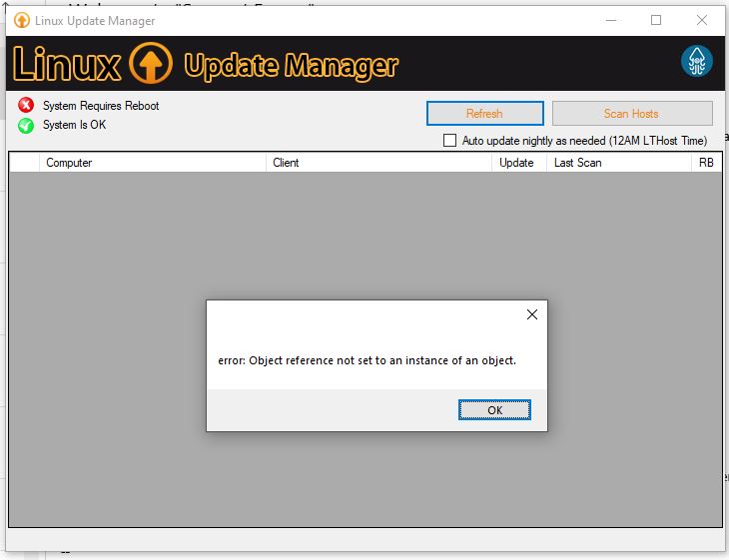Viewport: 729px width, 560px height.
Task: Sort by the Computer column header
Action: [154, 163]
